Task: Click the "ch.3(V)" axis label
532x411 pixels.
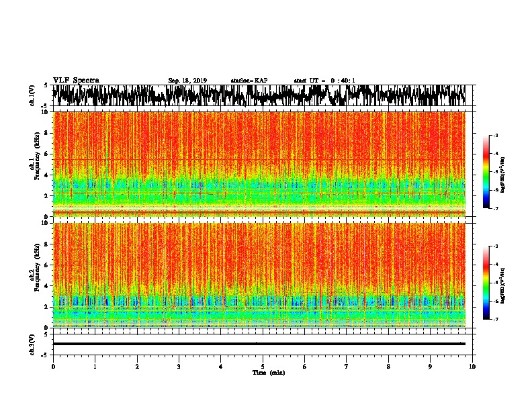Action: (x=32, y=345)
